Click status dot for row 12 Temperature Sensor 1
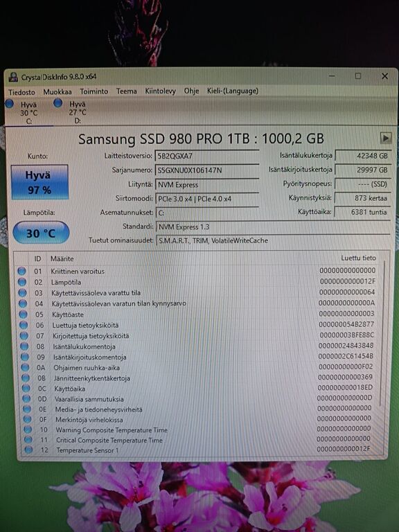 click(x=28, y=450)
